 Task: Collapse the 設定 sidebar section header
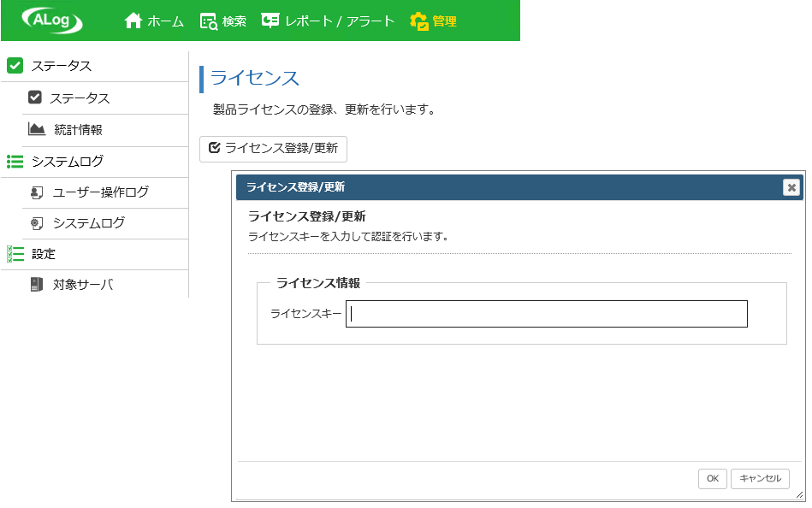click(x=95, y=254)
